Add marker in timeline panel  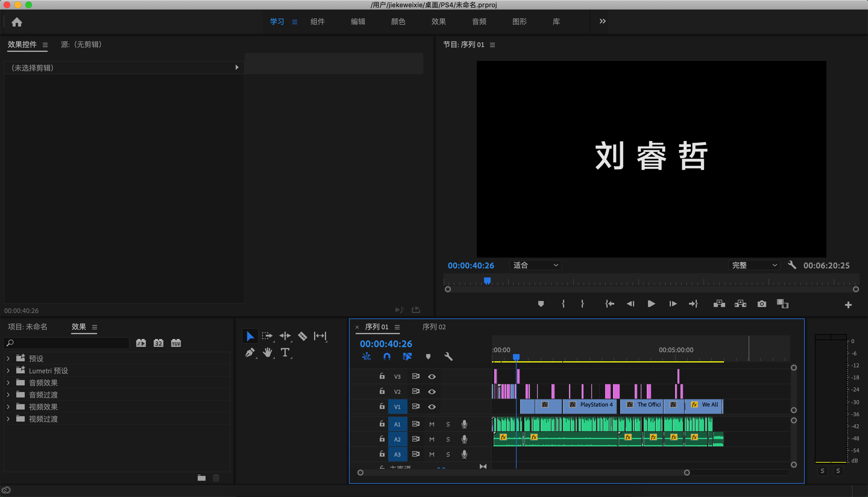coord(428,357)
